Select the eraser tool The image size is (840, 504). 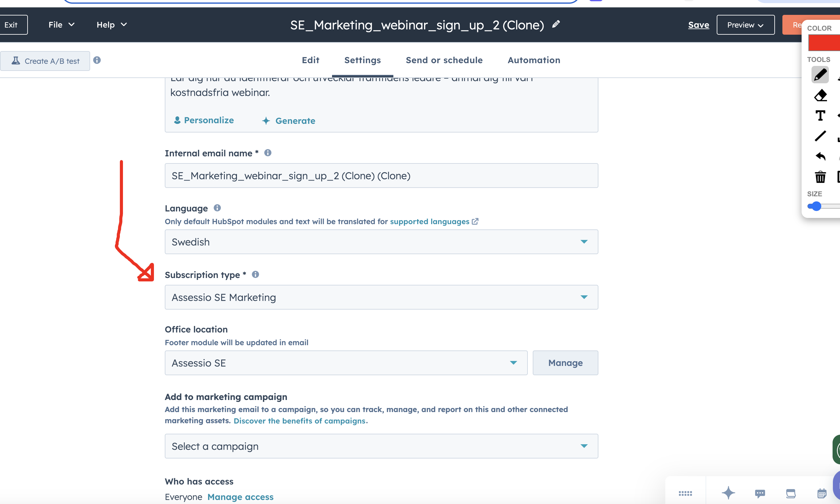tap(820, 95)
